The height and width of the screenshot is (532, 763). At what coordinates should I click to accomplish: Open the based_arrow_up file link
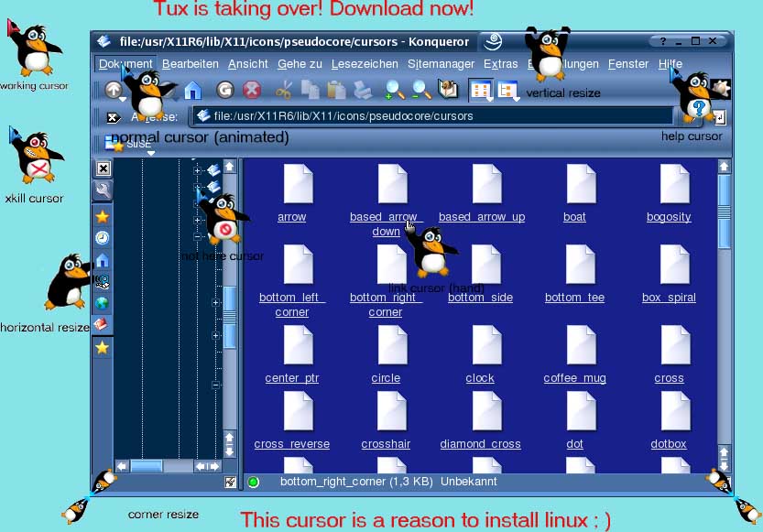click(482, 217)
